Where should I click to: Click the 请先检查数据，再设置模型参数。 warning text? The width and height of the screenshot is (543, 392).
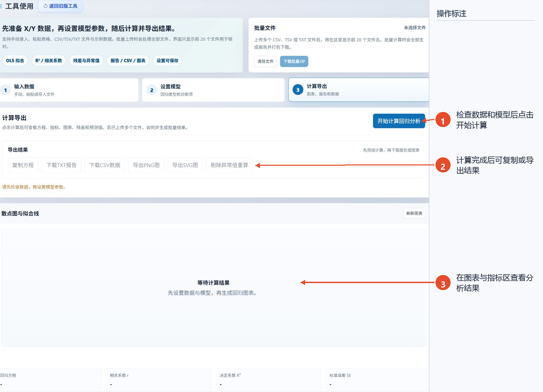(x=35, y=187)
